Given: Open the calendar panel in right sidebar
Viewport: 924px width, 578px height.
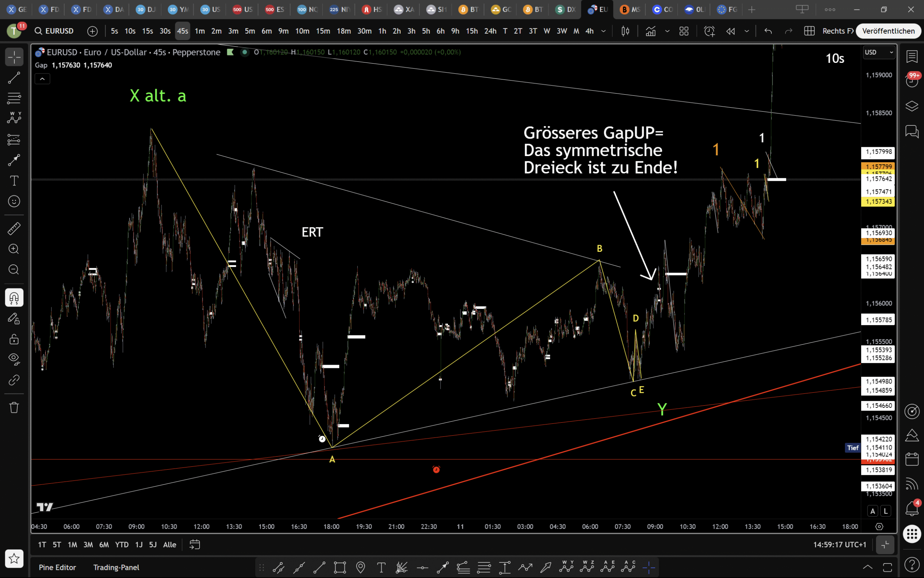Looking at the screenshot, I should (x=911, y=459).
